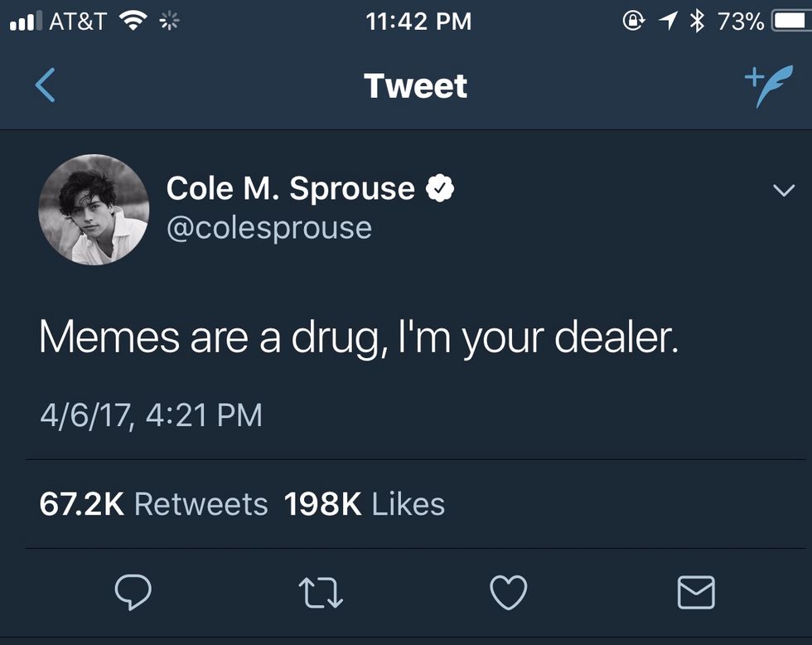The height and width of the screenshot is (645, 812).
Task: Tap the back arrow icon
Action: click(x=46, y=85)
